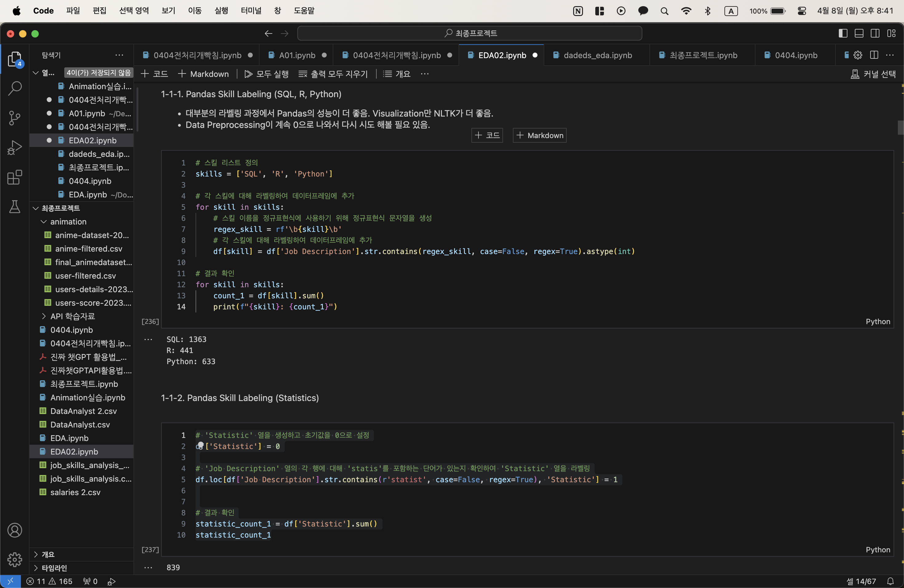
Task: Toggle the bottom panel layout icon
Action: pyautogui.click(x=859, y=34)
